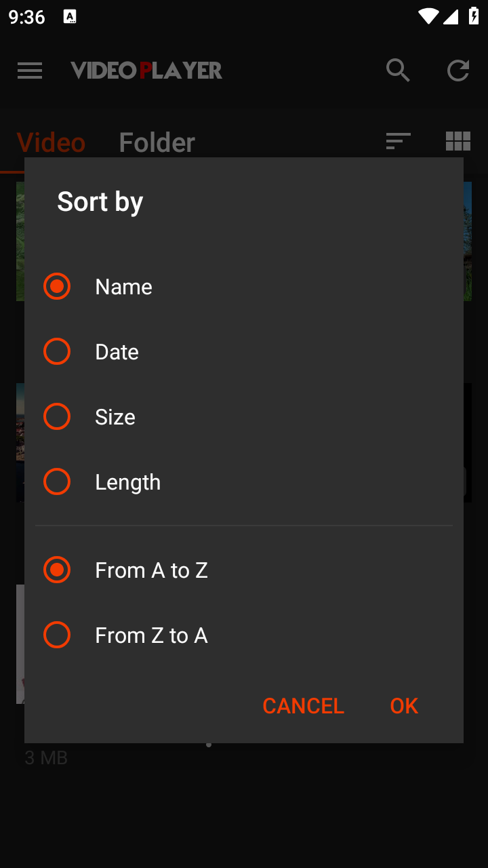
Task: Confirm sorting with the OK button
Action: [x=404, y=706]
